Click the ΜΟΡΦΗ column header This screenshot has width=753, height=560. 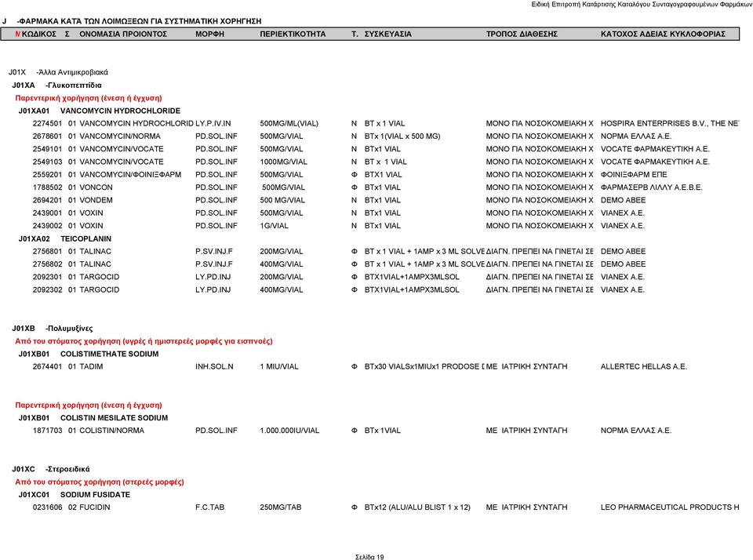tap(209, 34)
